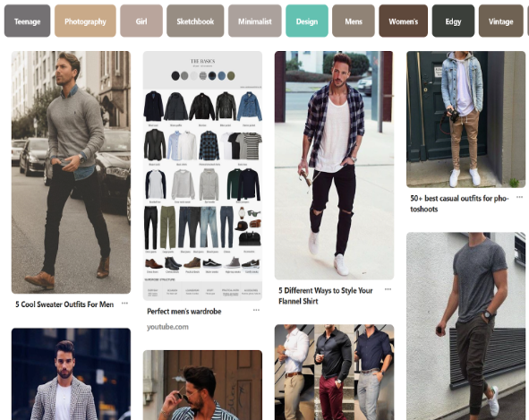Open the denim jacket with camera pin image
This screenshot has height=420, width=529.
click(465, 119)
